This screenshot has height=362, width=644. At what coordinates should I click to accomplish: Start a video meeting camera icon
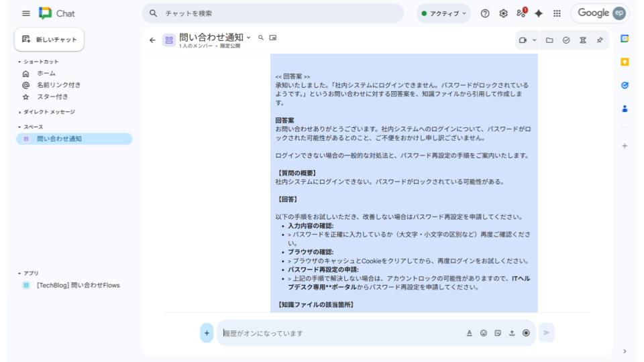pyautogui.click(x=523, y=40)
